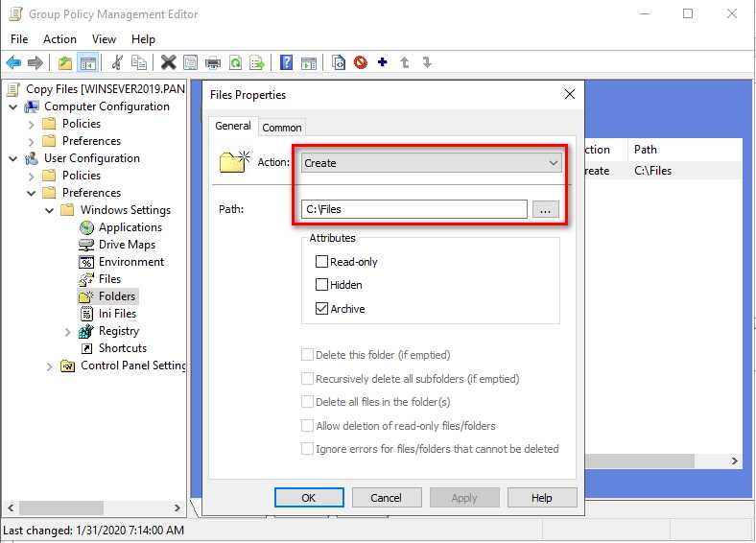Select Environment in the tree
The height and width of the screenshot is (543, 756).
click(131, 262)
